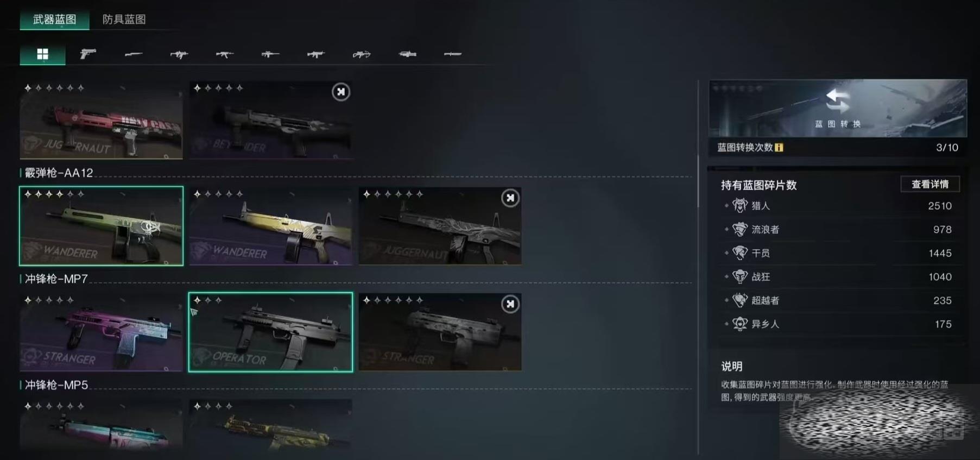Select yellow Wanderer AA12 blueprint
The height and width of the screenshot is (460, 980).
[x=270, y=226]
